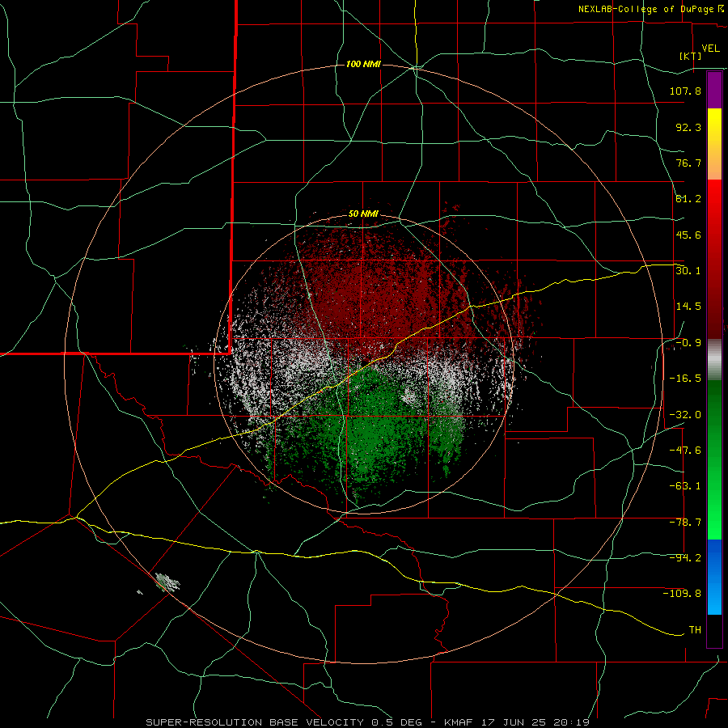The image size is (728, 728).
Task: Click the 45.6 velocity scale value
Action: coord(688,235)
